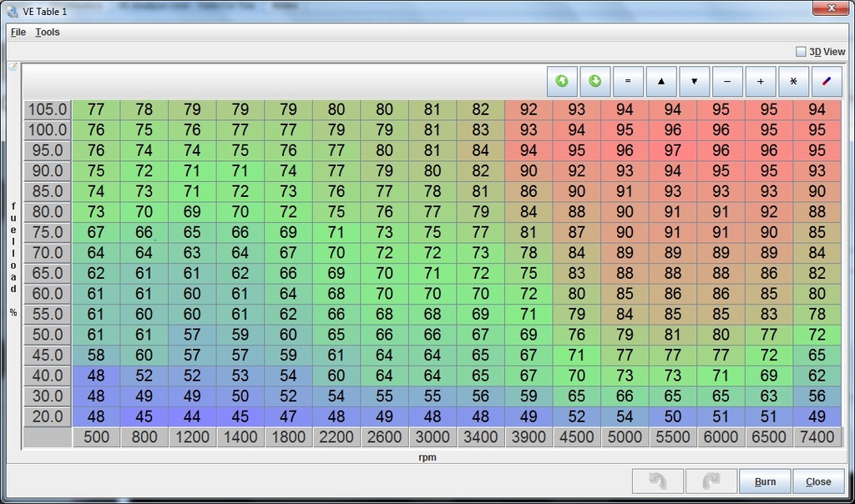The image size is (855, 504).
Task: Select cell 94 at 105.0 load, 7400 rpm
Action: tap(817, 109)
